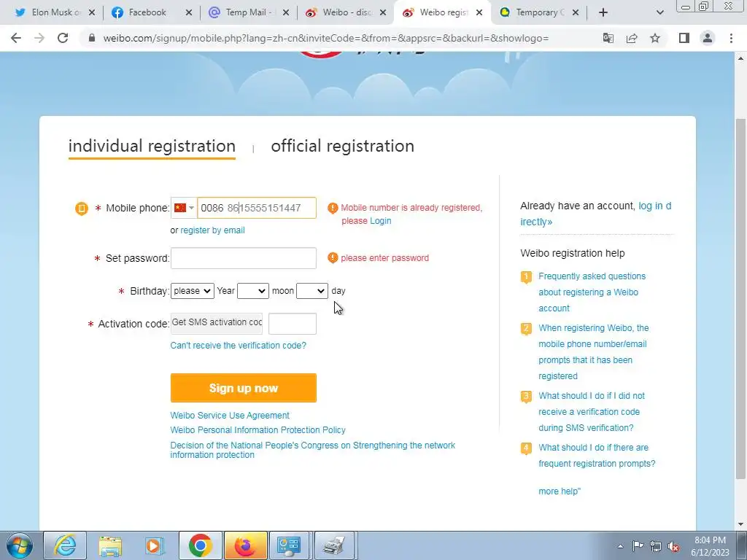
Task: Click log in directly link
Action: tap(595, 214)
